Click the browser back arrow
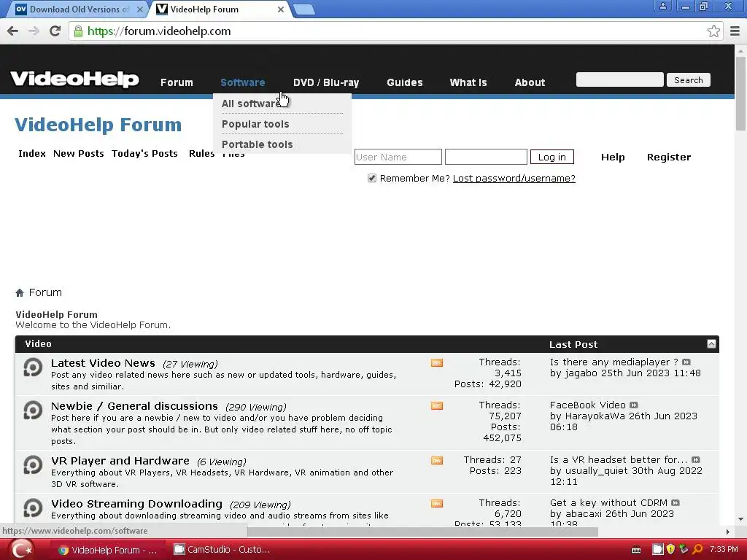 tap(13, 31)
